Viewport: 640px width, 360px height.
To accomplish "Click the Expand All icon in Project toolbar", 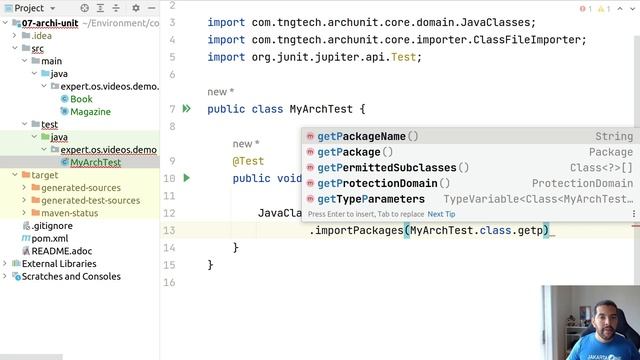I will point(100,8).
